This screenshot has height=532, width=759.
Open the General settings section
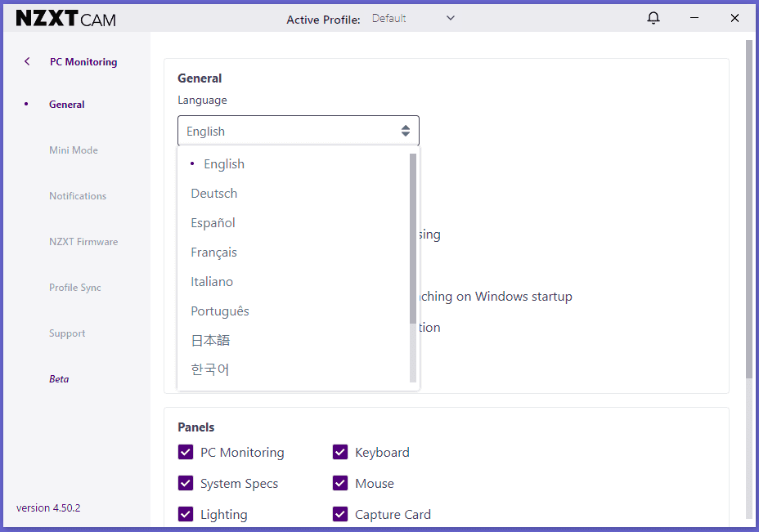pyautogui.click(x=67, y=105)
